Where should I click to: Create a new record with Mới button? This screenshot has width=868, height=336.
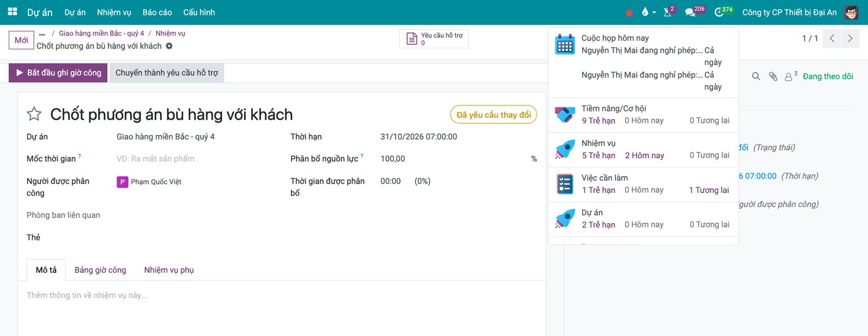(22, 40)
